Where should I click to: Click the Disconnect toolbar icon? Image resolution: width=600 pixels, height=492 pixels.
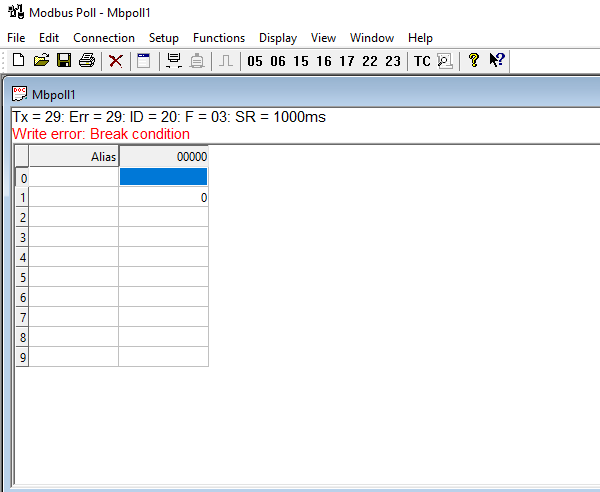(197, 61)
